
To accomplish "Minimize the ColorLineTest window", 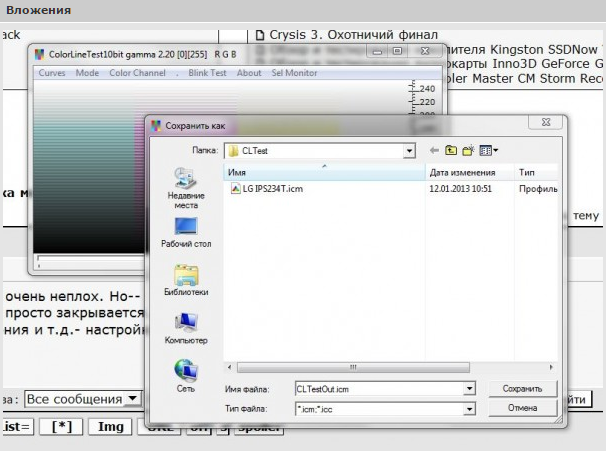I will tap(378, 51).
